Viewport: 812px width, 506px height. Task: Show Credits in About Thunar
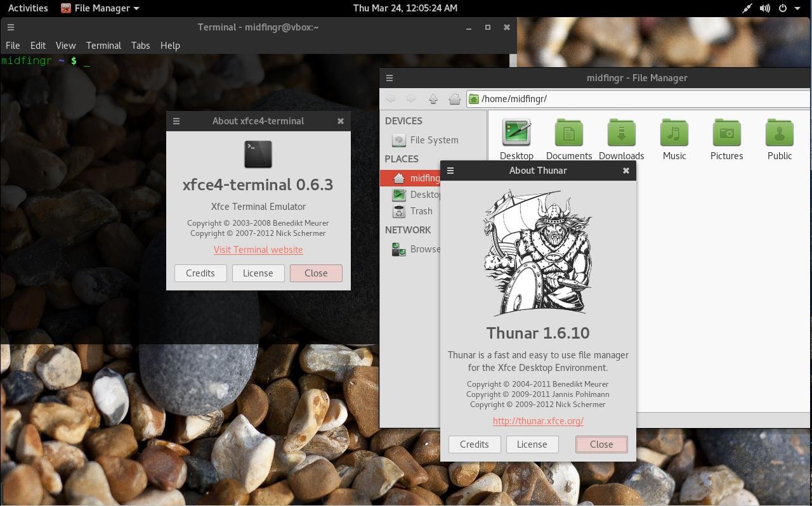pyautogui.click(x=475, y=444)
